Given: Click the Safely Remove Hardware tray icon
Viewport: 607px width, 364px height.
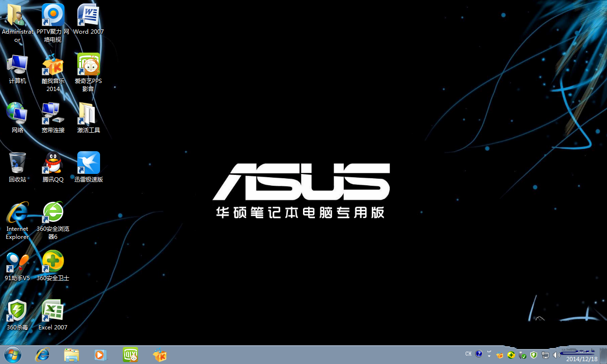Looking at the screenshot, I should [523, 355].
